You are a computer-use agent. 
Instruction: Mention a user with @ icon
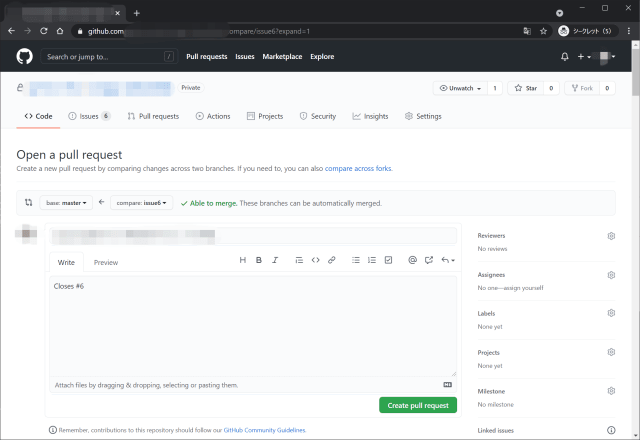(x=413, y=260)
